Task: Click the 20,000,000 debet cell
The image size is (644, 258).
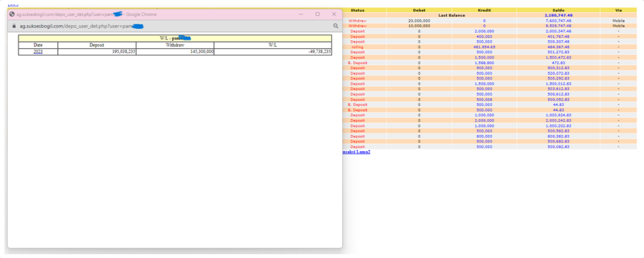Action: click(x=419, y=21)
